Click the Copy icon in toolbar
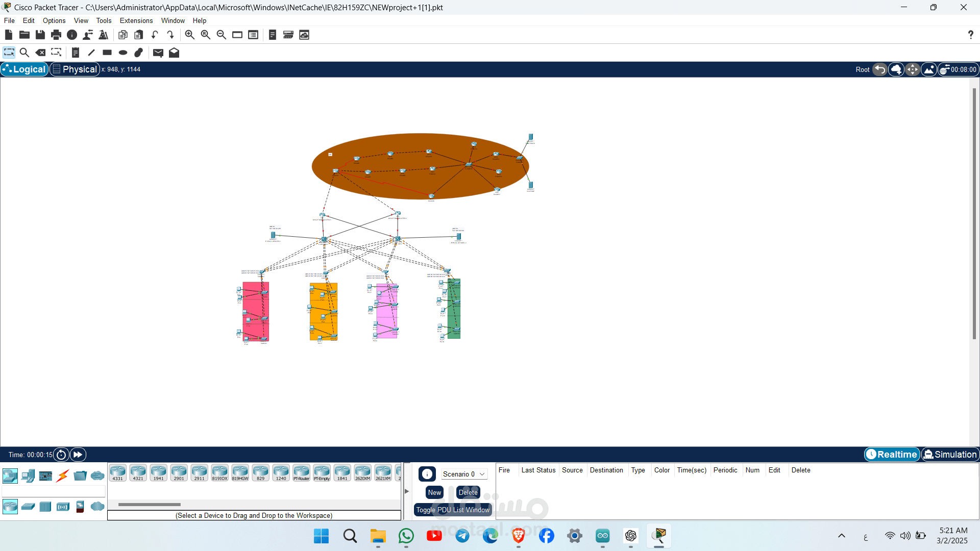 click(123, 35)
